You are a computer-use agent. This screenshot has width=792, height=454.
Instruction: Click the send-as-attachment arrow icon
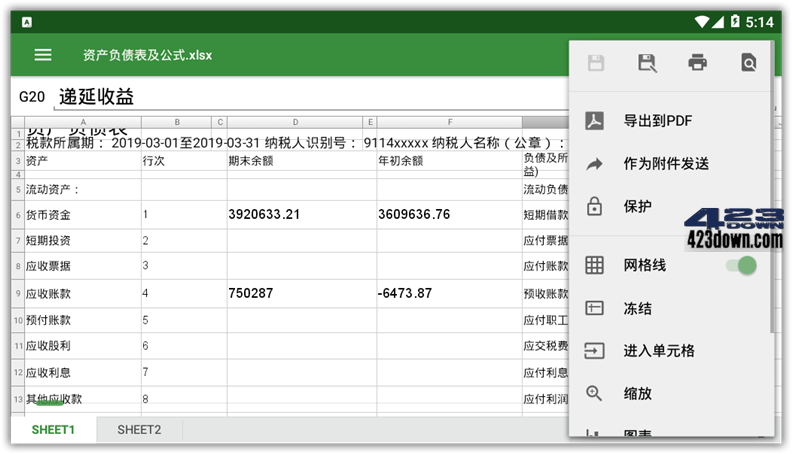pyautogui.click(x=595, y=164)
